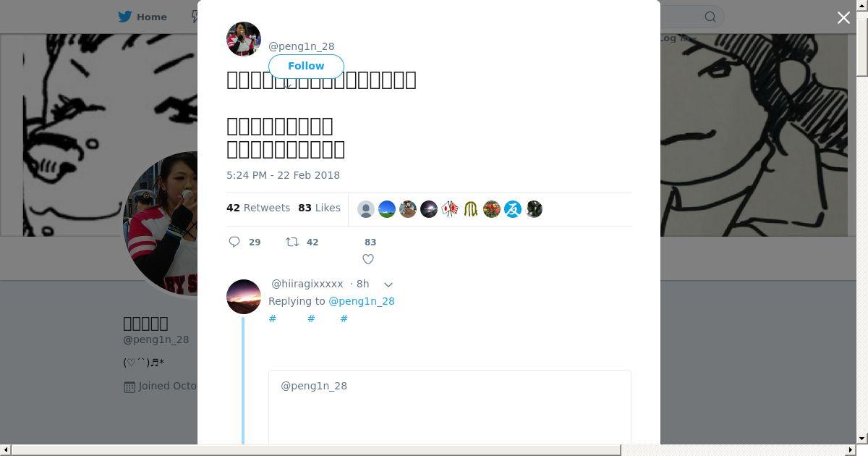The width and height of the screenshot is (868, 456).
Task: Click the retweet arrows icon
Action: coord(292,242)
